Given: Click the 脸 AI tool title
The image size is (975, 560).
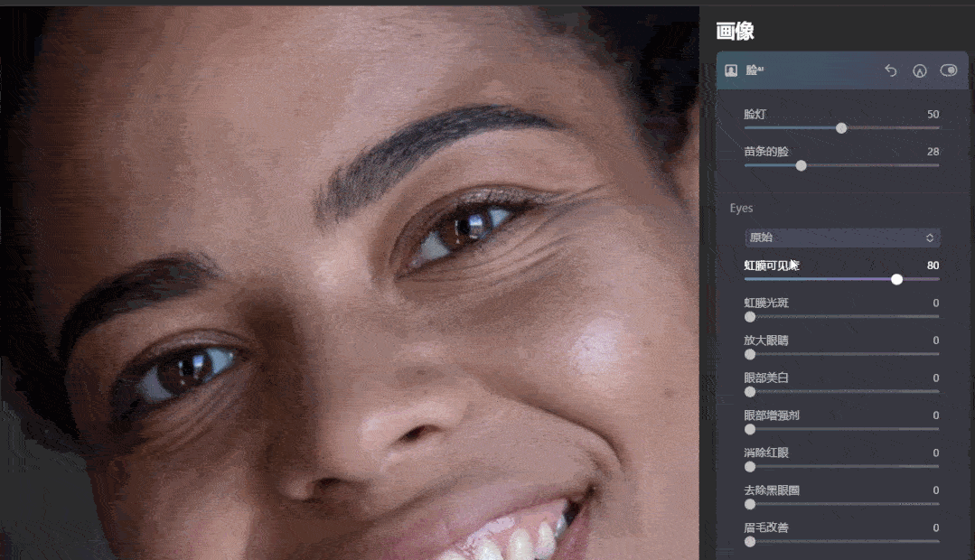Looking at the screenshot, I should pos(755,70).
